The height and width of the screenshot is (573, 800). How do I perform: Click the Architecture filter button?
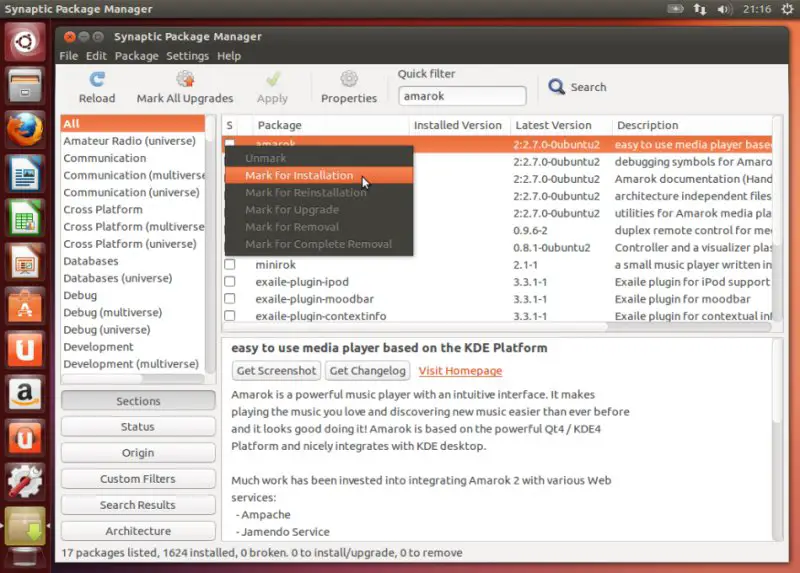click(x=138, y=531)
